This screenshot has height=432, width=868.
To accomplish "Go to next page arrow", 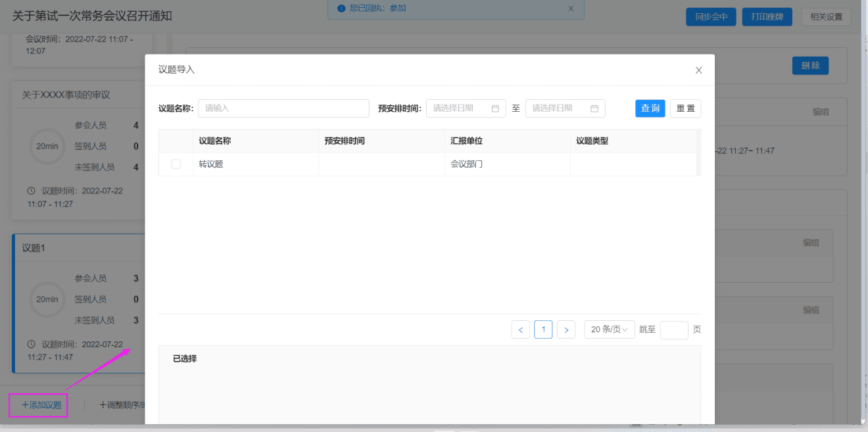I will coord(566,329).
